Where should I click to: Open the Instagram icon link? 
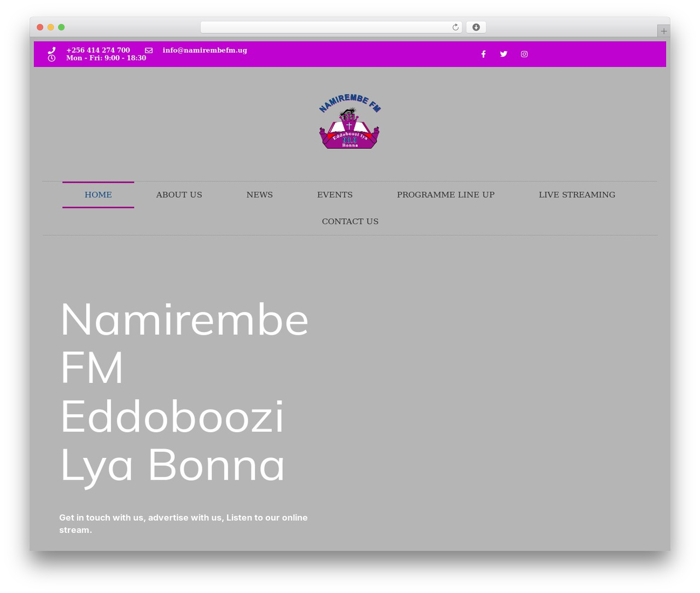click(524, 54)
